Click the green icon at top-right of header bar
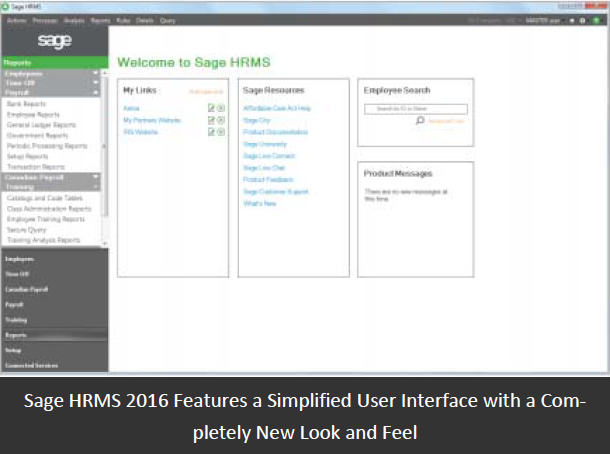The image size is (610, 454). (x=596, y=20)
